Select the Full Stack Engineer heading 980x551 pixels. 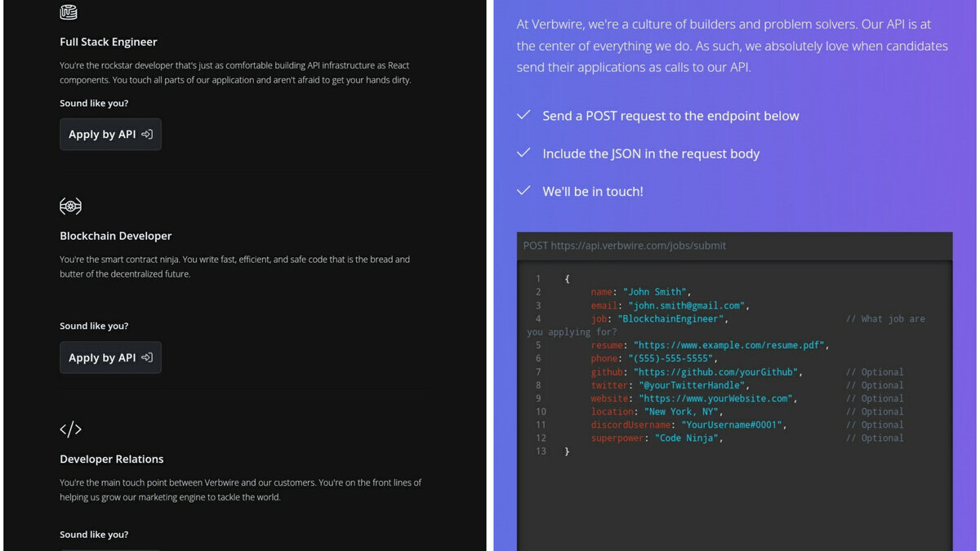(x=109, y=42)
